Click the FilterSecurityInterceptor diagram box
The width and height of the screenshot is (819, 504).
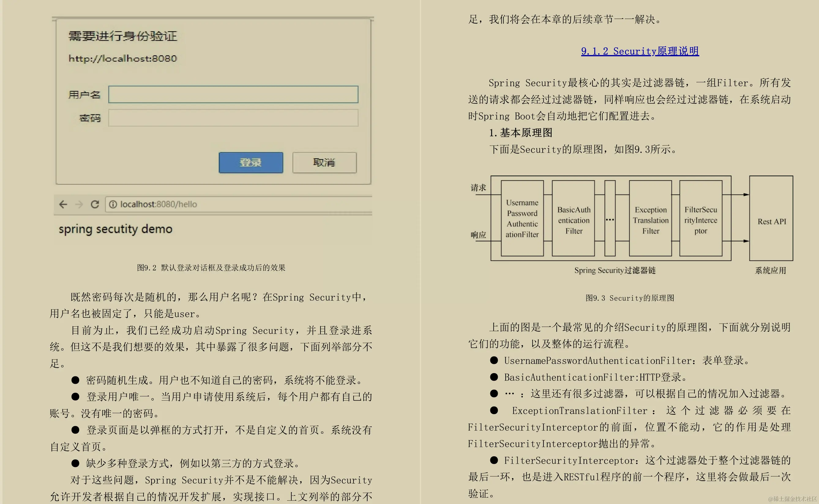click(x=701, y=218)
